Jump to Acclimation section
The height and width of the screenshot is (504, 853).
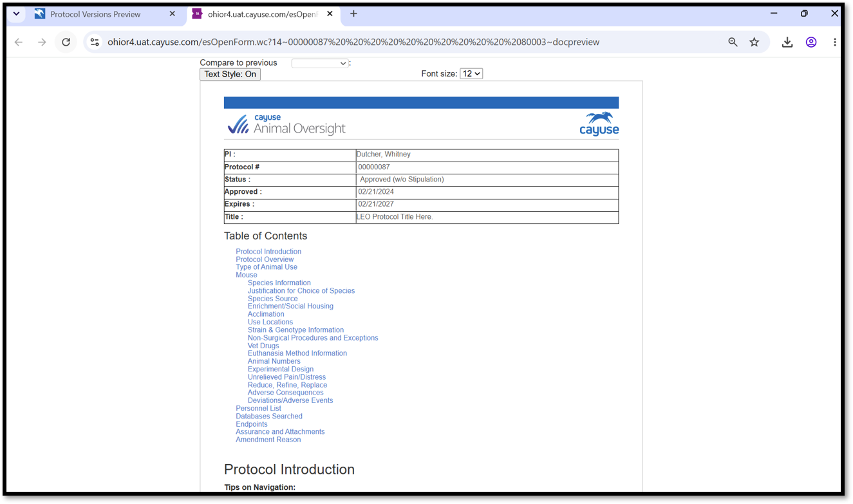pyautogui.click(x=266, y=314)
